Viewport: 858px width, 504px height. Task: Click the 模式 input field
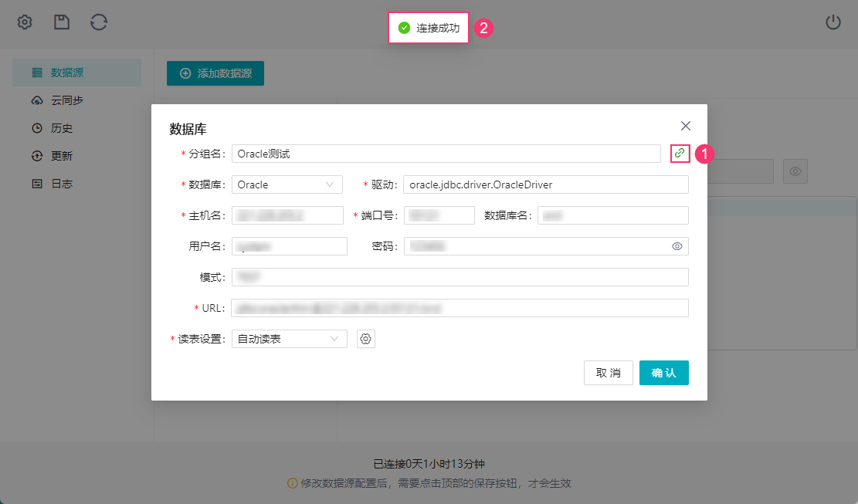click(x=460, y=277)
